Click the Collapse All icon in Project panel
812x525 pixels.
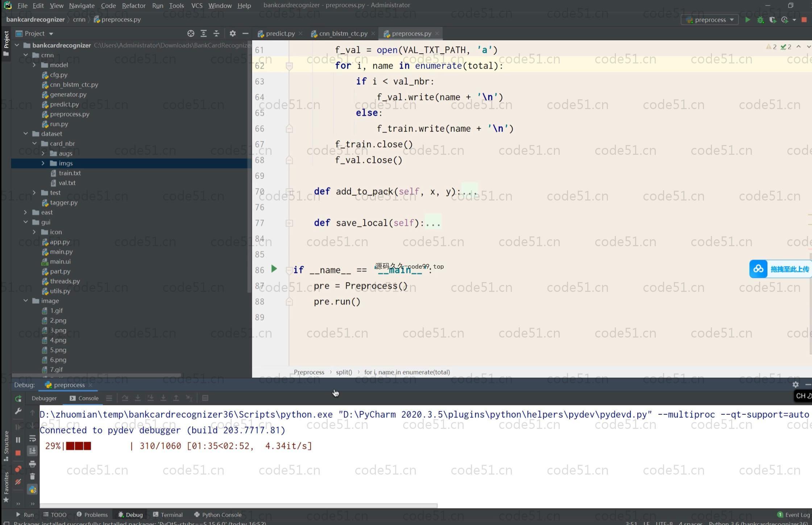[216, 33]
